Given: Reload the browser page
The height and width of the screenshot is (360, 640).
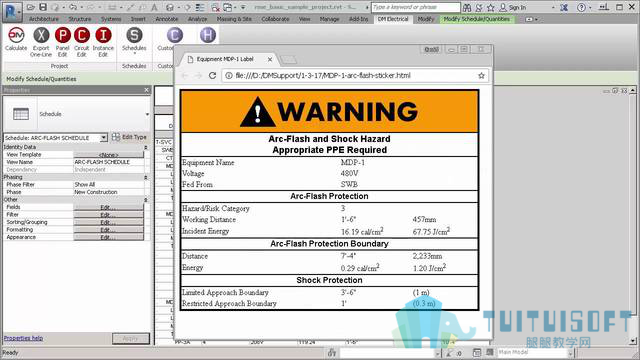Looking at the screenshot, I should click(212, 76).
